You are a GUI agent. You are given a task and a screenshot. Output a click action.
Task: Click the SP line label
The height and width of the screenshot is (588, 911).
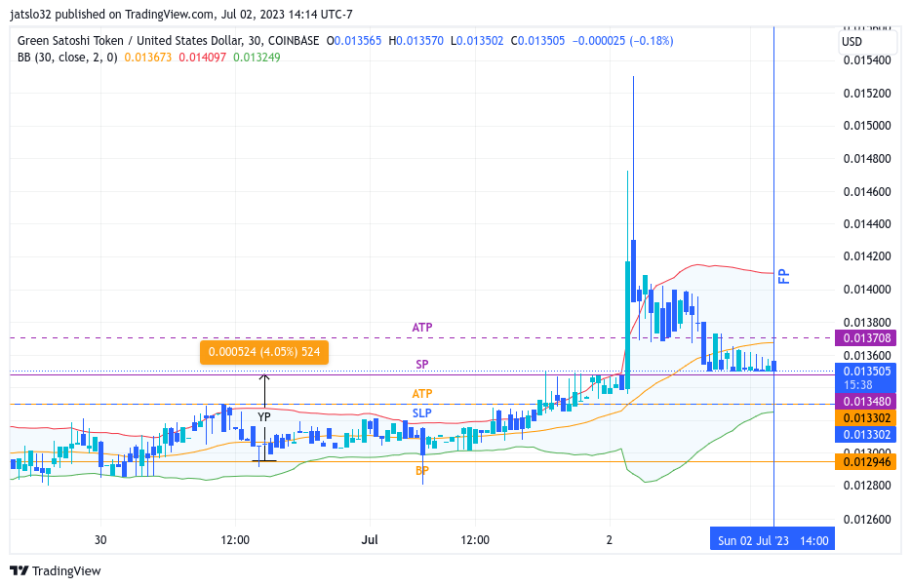[422, 365]
